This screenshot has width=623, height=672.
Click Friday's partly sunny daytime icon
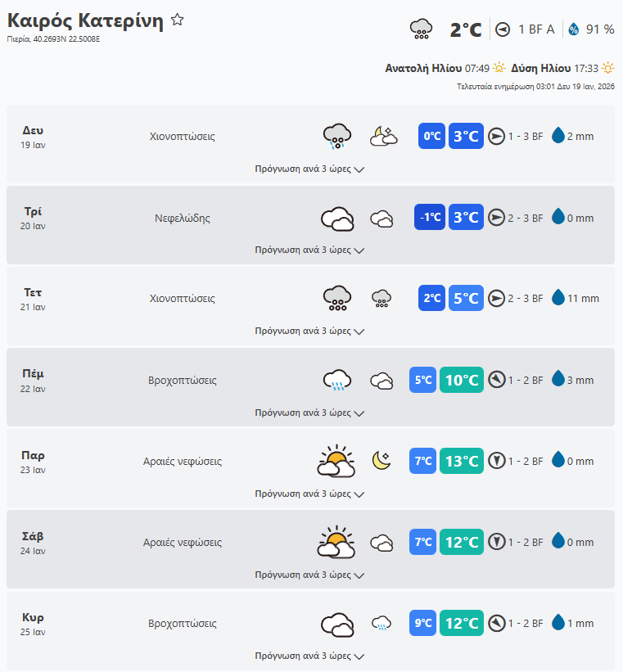336,461
